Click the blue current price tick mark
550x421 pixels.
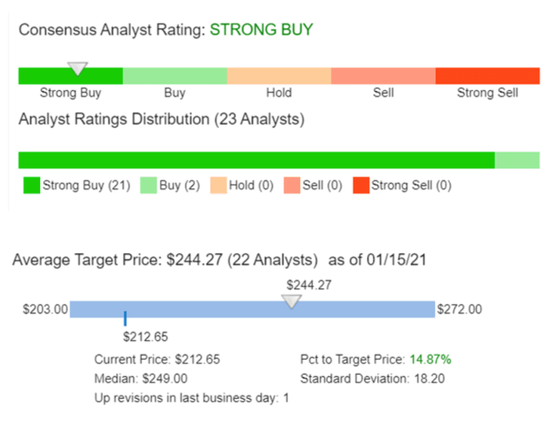click(x=125, y=318)
